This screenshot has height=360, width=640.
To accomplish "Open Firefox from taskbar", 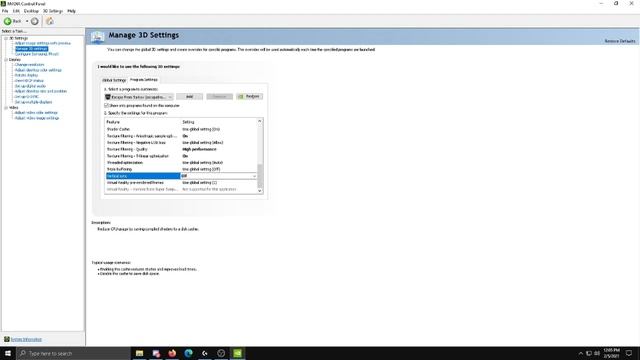I will [172, 353].
